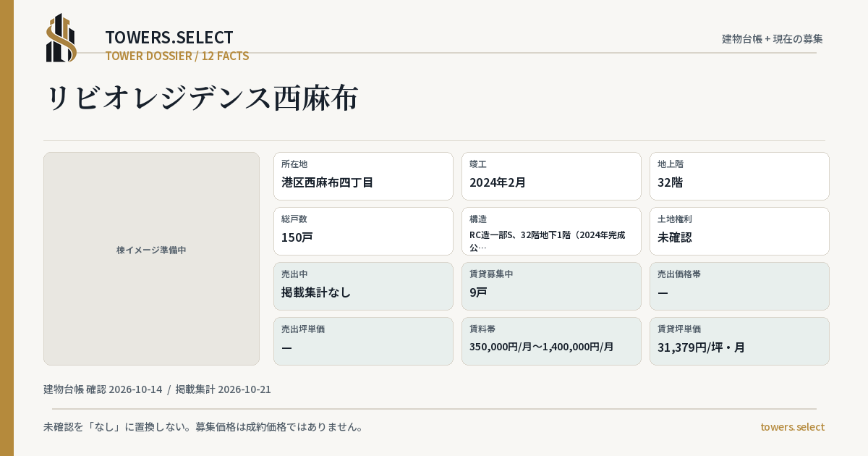Click the 所在地 card showing 港区西麻布四丁目
Screen dimensions: 868x456
(363, 176)
